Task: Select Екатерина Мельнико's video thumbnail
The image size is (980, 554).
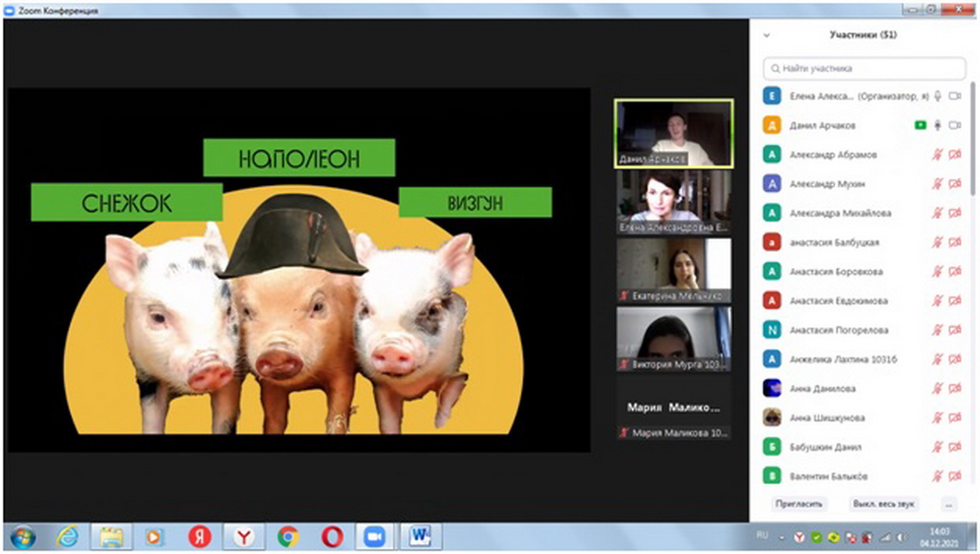Action: click(674, 270)
